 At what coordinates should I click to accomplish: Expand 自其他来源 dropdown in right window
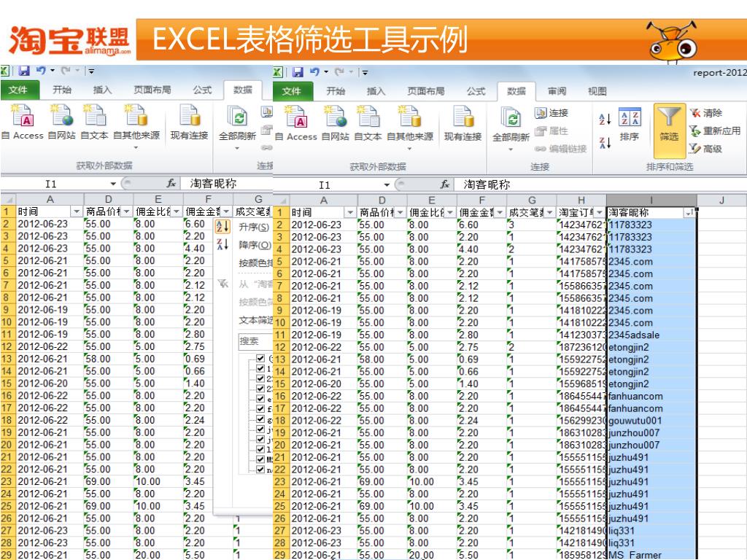pos(409,149)
